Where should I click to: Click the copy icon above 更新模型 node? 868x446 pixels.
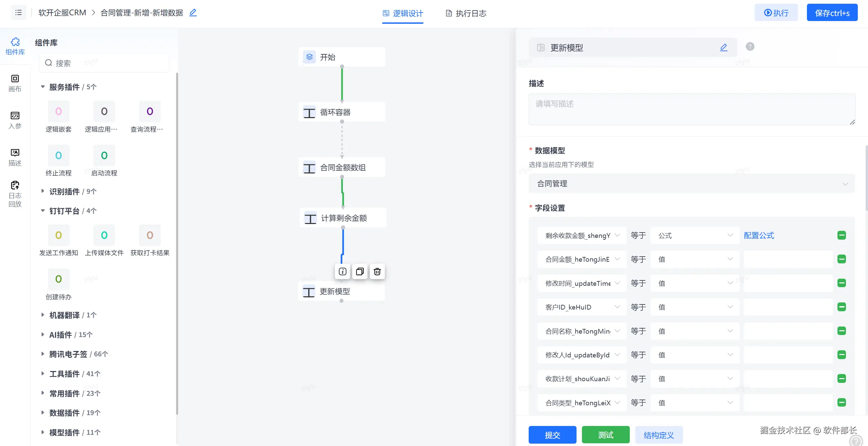click(360, 272)
